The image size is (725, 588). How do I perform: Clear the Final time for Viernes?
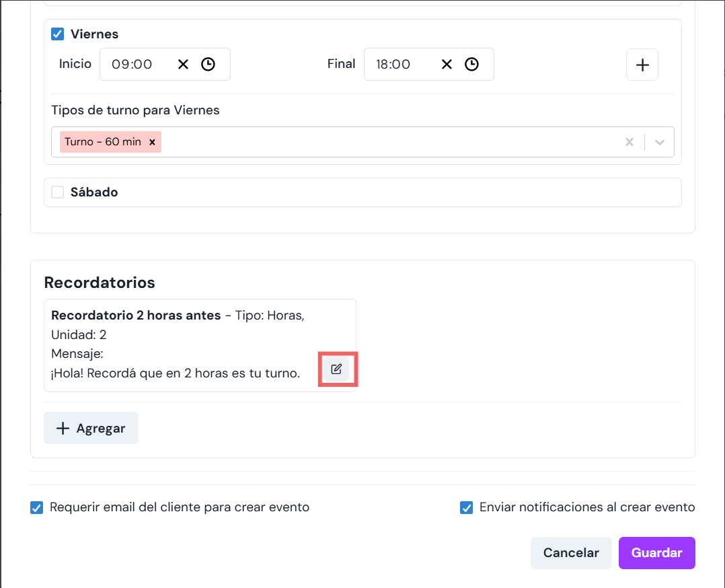(447, 65)
